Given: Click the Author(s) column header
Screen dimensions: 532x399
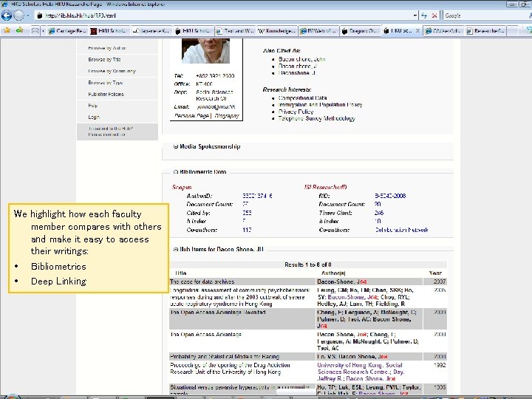Looking at the screenshot, I should pyautogui.click(x=333, y=273).
